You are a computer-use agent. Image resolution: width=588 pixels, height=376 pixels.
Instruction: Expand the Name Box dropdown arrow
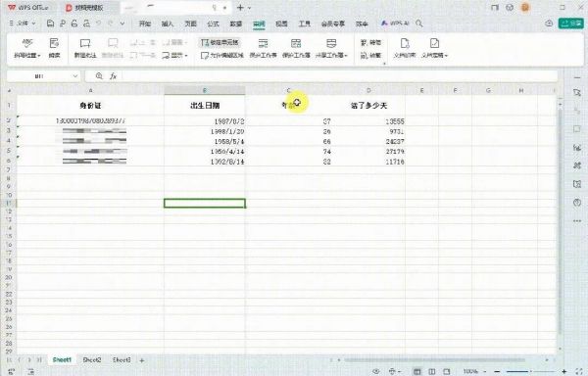(x=75, y=76)
